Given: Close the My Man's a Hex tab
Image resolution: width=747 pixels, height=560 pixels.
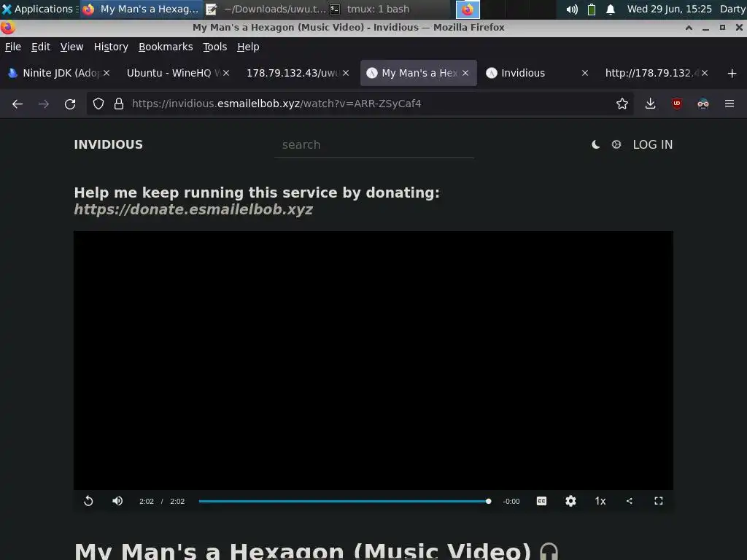Looking at the screenshot, I should [x=465, y=73].
